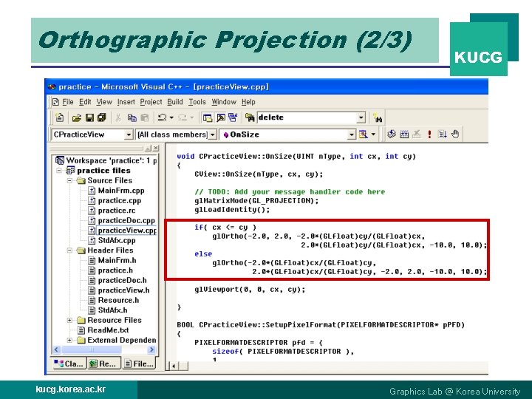Open the WizardBar actions dropdown arrow
This screenshot has width=532, height=399.
373,134
